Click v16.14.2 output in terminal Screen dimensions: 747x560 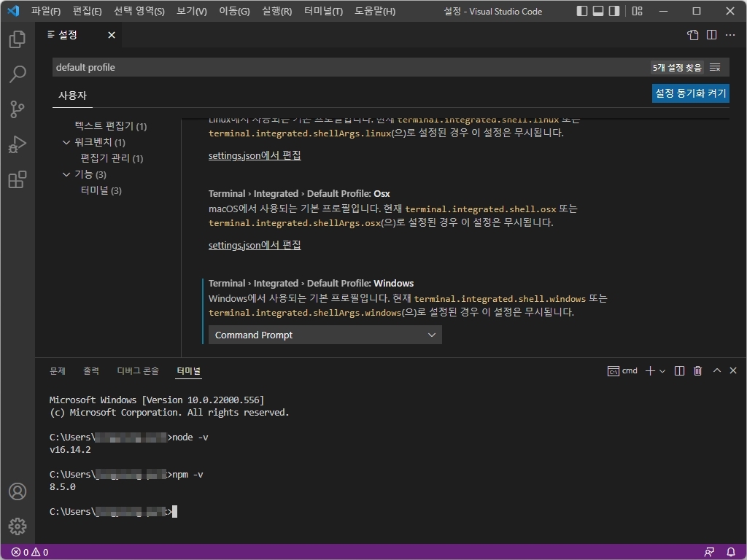coord(70,449)
